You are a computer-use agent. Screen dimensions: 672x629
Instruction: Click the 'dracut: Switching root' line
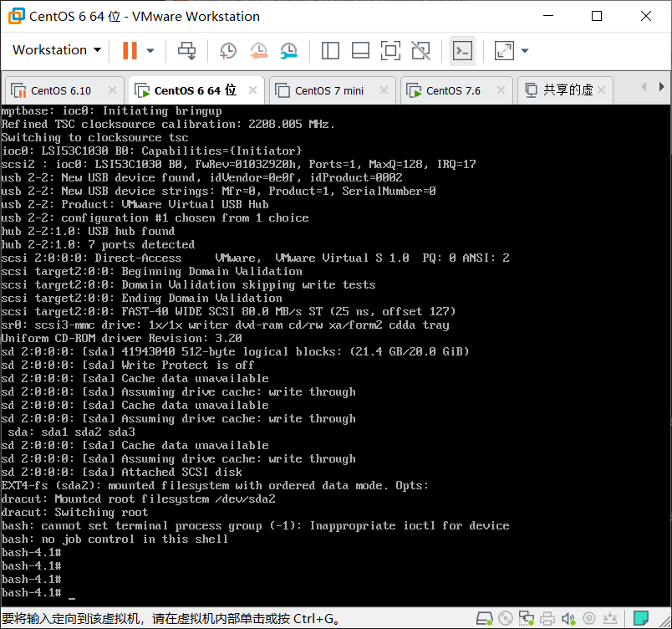(74, 513)
